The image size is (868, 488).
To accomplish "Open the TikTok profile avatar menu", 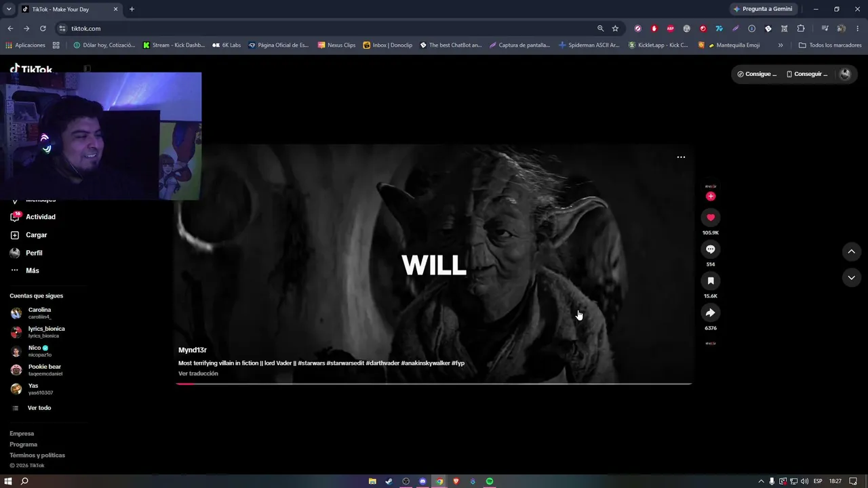I will [x=845, y=74].
